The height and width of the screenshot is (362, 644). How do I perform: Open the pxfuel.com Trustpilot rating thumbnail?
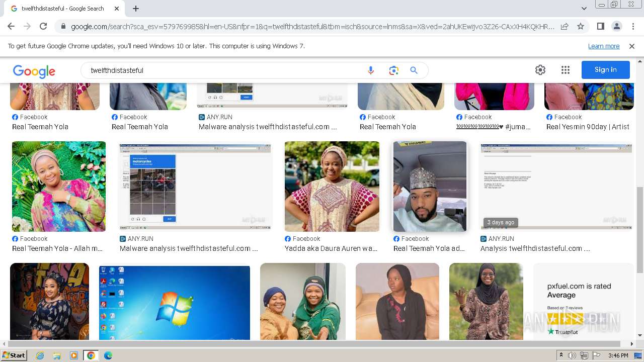click(584, 302)
